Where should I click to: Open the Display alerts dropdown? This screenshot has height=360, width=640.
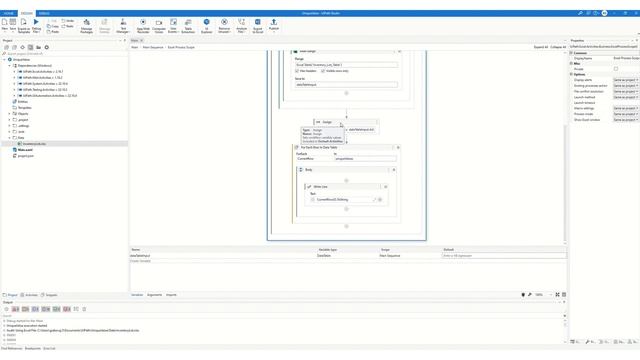(625, 80)
